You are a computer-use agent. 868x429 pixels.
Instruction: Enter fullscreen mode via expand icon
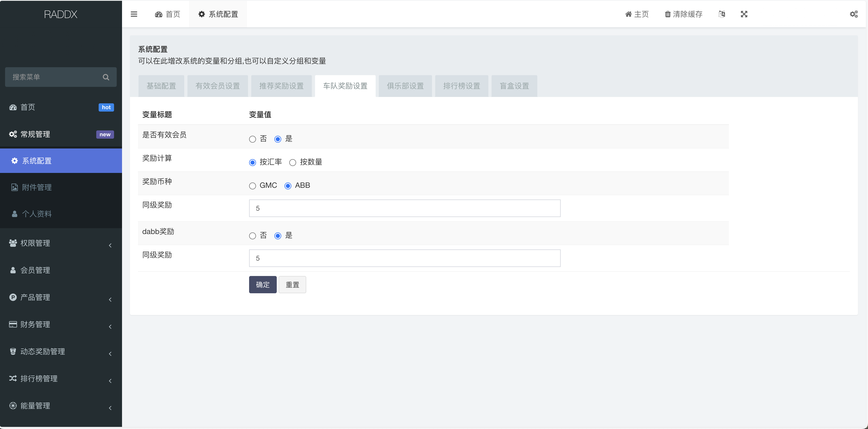[x=744, y=14]
